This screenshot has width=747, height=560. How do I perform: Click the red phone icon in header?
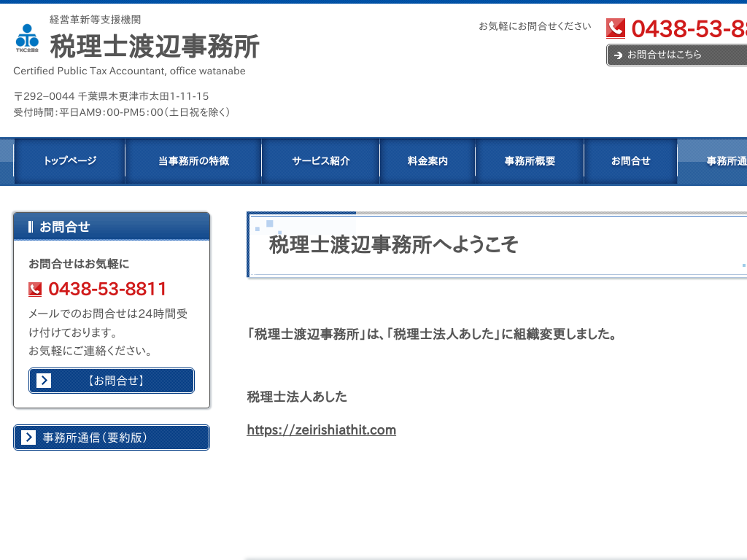point(616,28)
